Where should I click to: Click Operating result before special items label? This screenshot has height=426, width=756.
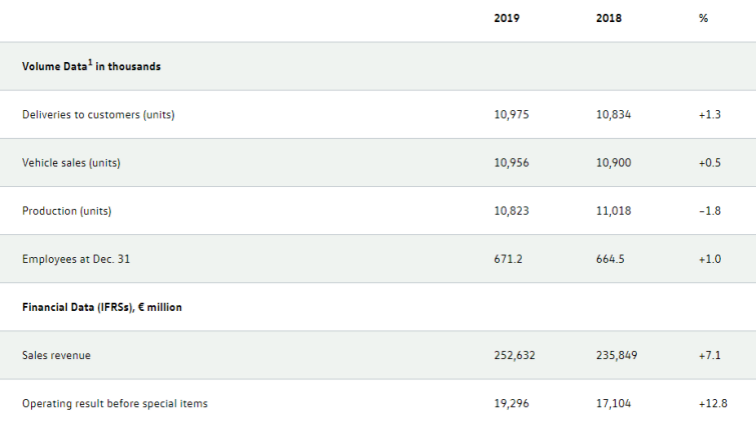tap(115, 403)
